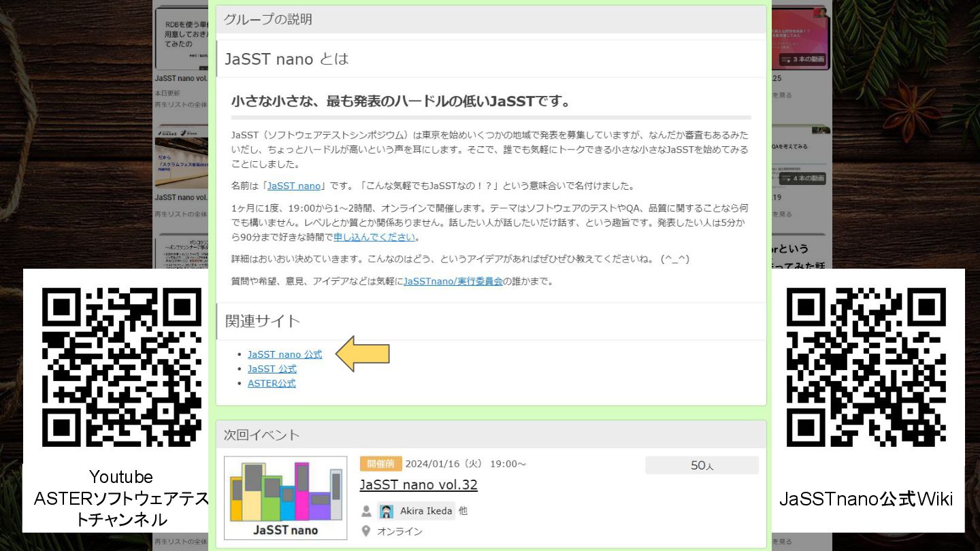Click the Akira Ikeda organizer name

pos(426,511)
